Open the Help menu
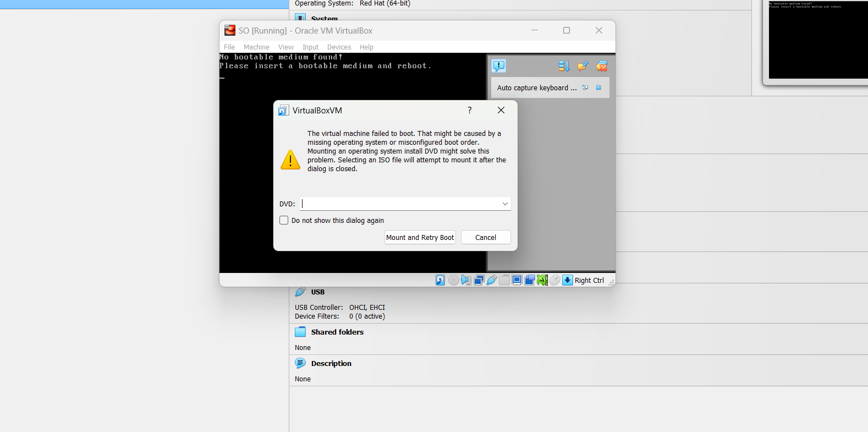 pos(366,47)
